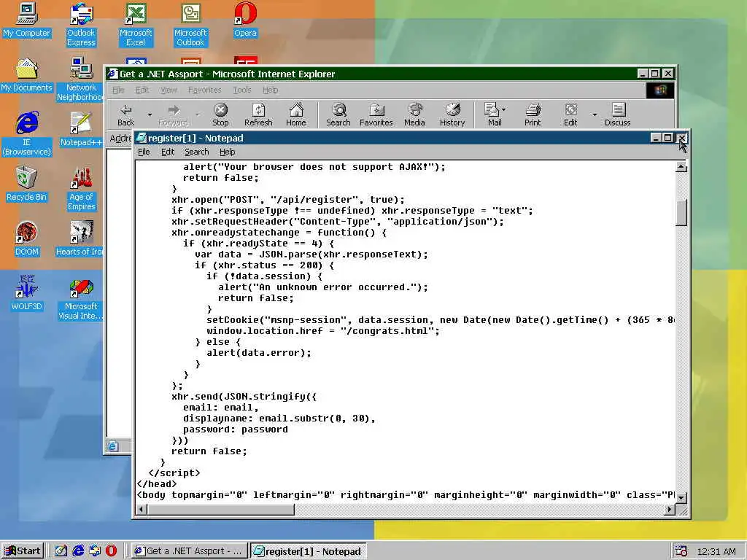Launch IE (Browservice) desktop icon
747x560 pixels.
[27, 134]
